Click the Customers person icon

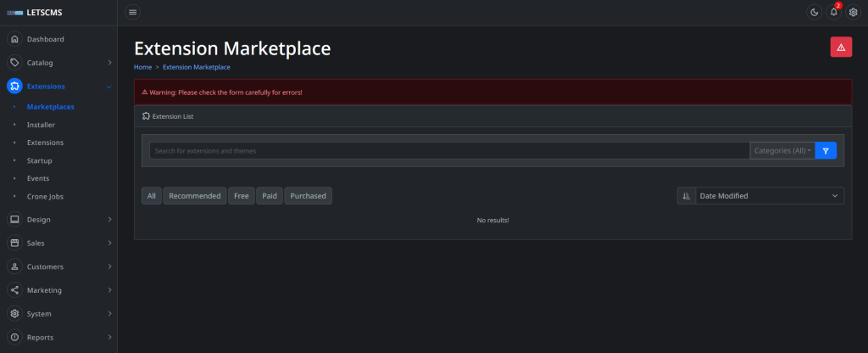tap(14, 266)
